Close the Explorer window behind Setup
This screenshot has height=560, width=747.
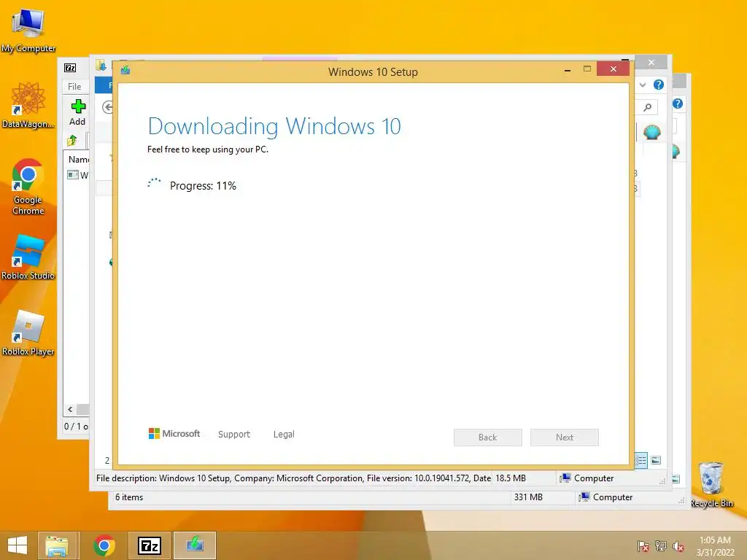click(x=651, y=63)
